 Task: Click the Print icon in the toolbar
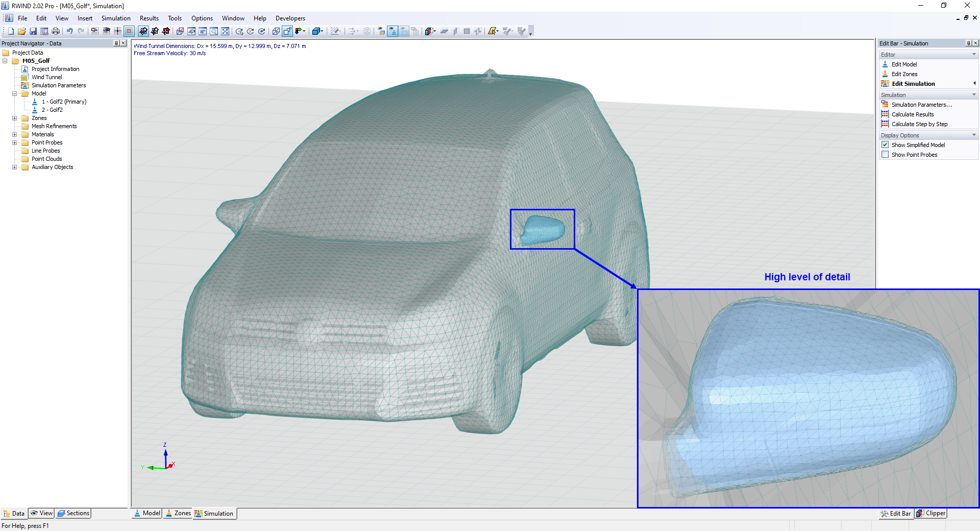pos(55,31)
